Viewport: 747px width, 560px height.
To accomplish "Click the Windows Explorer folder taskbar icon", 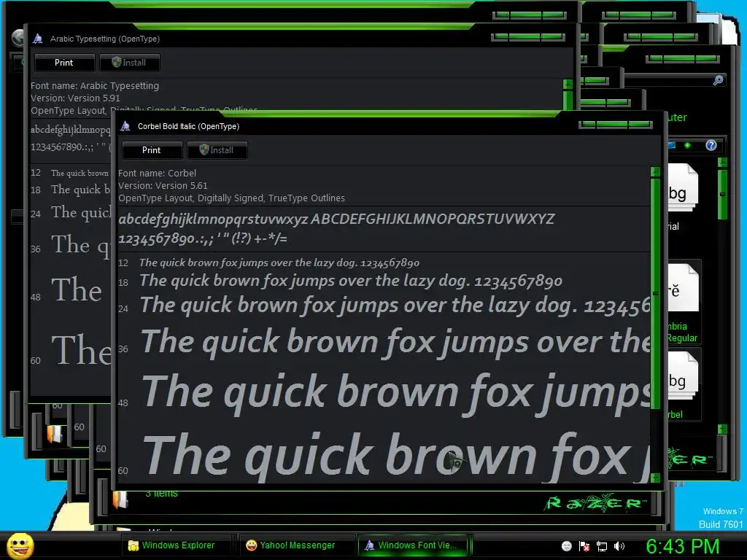I will point(133,545).
